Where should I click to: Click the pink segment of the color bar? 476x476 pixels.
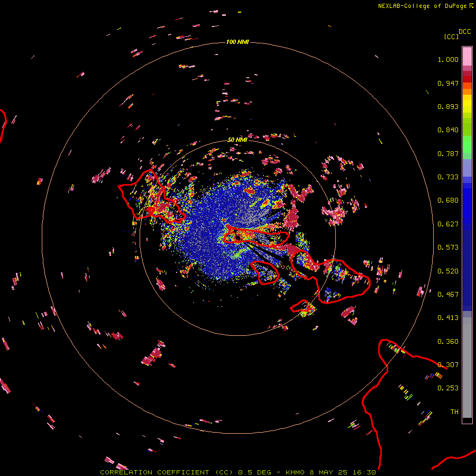pos(467,57)
